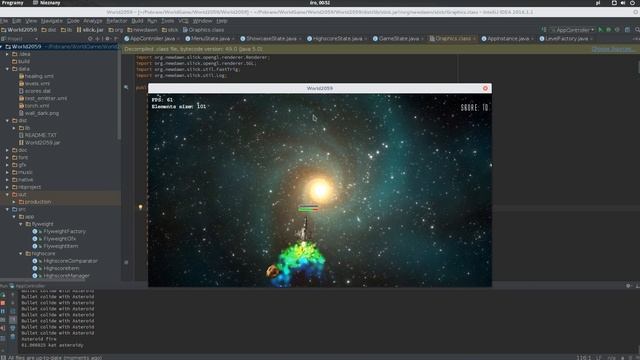The width and height of the screenshot is (640, 360).
Task: Stop the running process with red square
Action: pyautogui.click(x=3, y=303)
